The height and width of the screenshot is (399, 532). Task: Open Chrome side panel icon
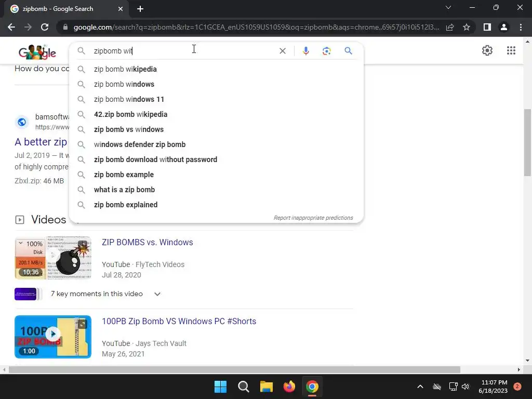487,27
